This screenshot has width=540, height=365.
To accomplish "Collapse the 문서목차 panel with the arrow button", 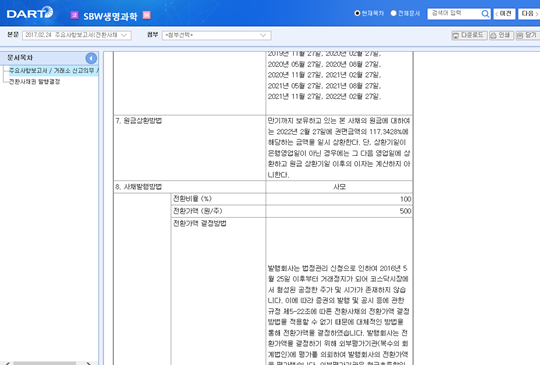I will 91,59.
